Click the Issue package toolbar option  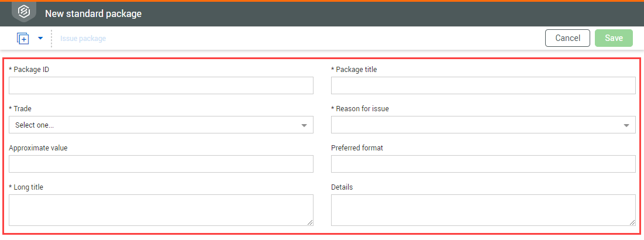[x=83, y=39]
